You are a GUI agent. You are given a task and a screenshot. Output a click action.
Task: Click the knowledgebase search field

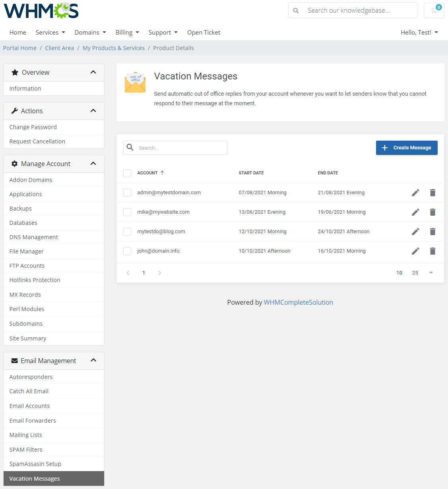[x=357, y=10]
